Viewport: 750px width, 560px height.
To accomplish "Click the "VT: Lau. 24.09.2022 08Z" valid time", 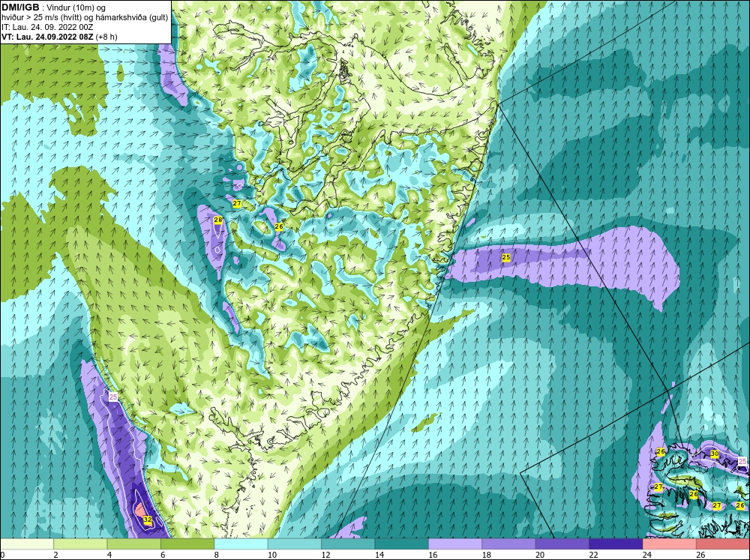I will pos(47,37).
